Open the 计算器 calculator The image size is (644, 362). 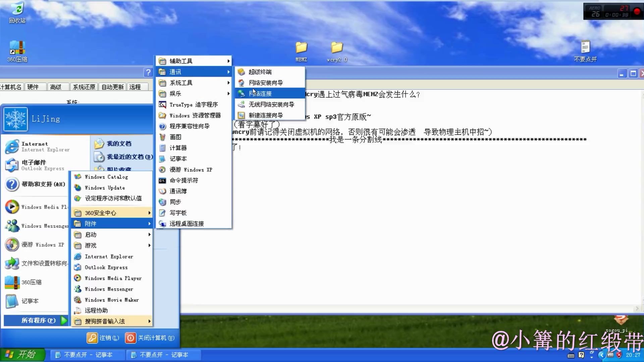[194, 148]
